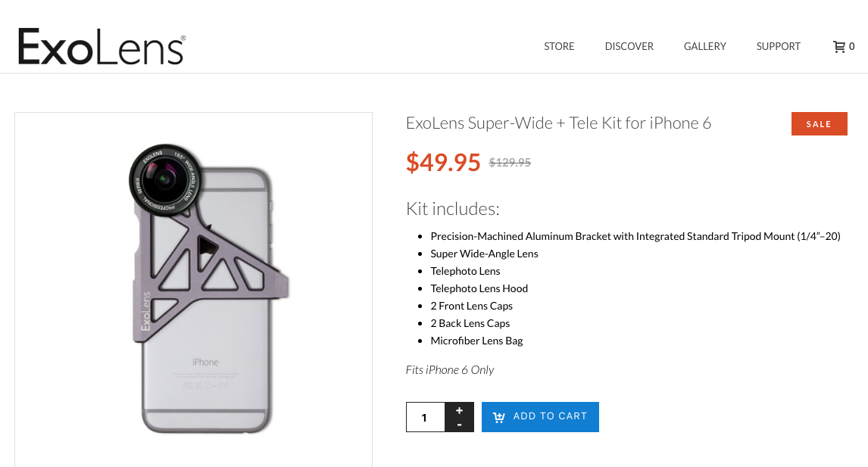Click the $49.95 sale price

443,162
